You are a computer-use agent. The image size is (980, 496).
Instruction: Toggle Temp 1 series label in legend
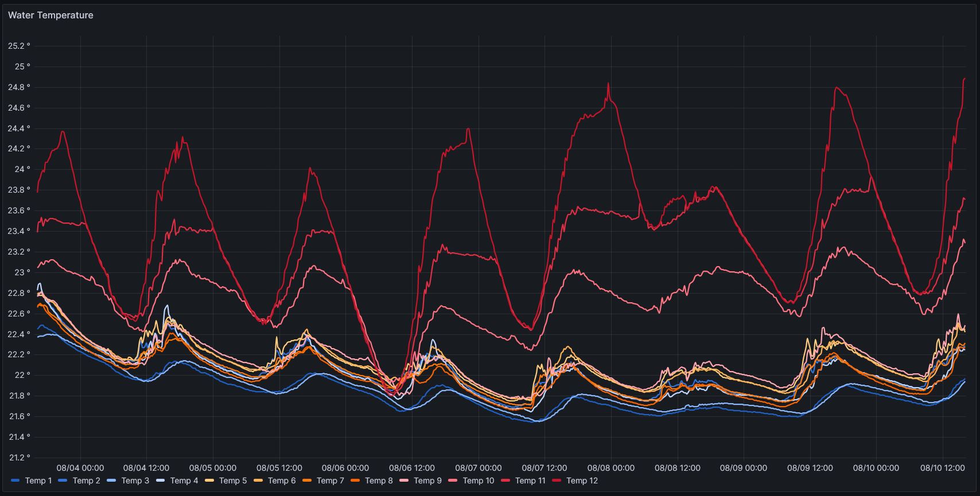tap(38, 481)
